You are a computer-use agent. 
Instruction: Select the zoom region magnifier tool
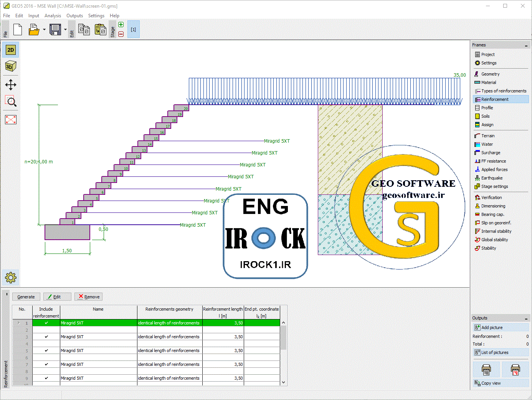pyautogui.click(x=11, y=101)
